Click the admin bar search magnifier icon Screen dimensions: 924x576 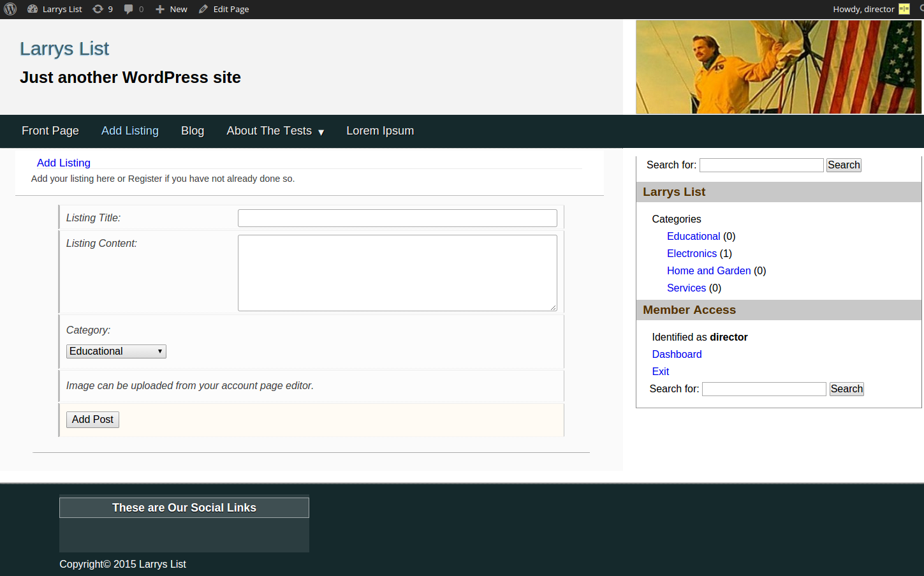921,9
